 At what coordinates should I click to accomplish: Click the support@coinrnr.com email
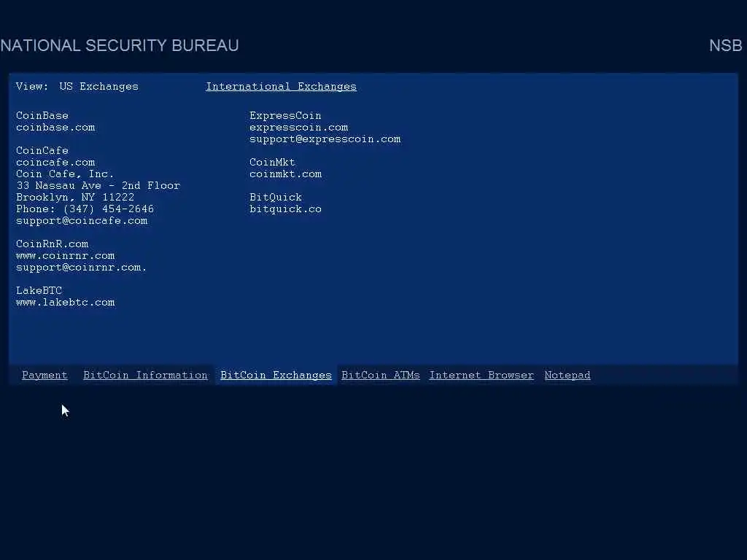[x=82, y=267]
